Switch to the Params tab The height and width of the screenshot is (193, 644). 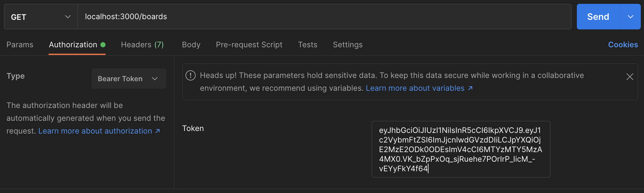tap(20, 45)
